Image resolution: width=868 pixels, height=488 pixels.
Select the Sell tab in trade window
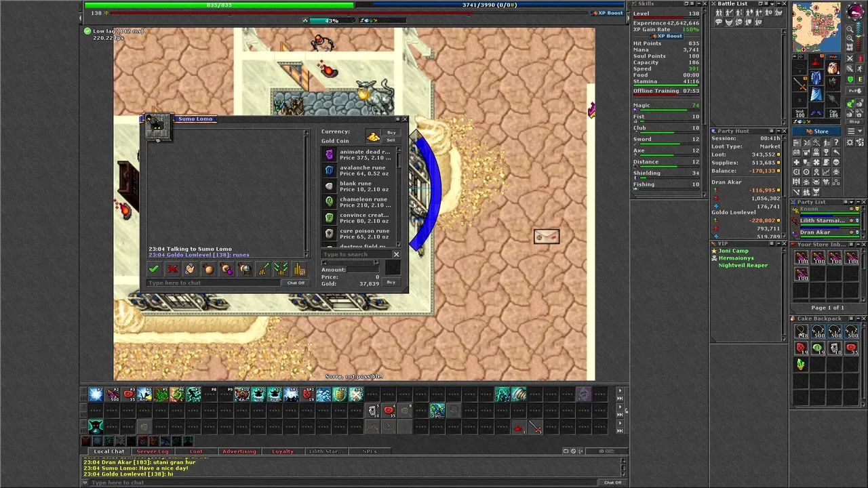pyautogui.click(x=391, y=140)
